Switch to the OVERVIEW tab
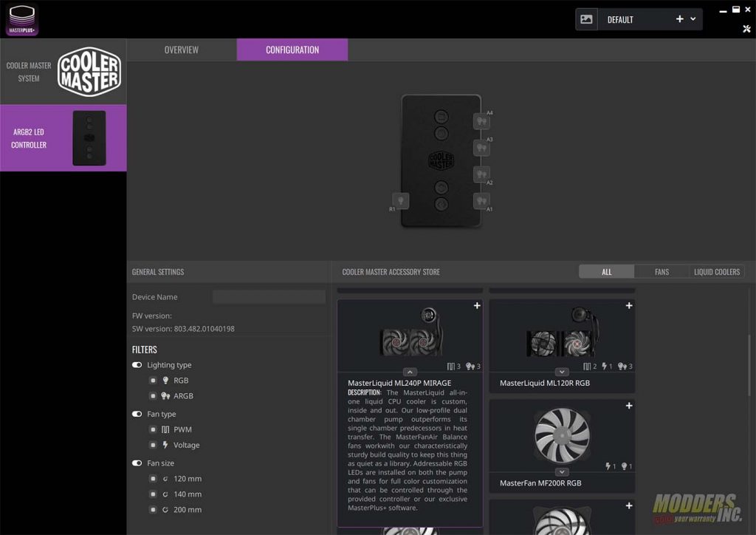The image size is (756, 535). [182, 50]
